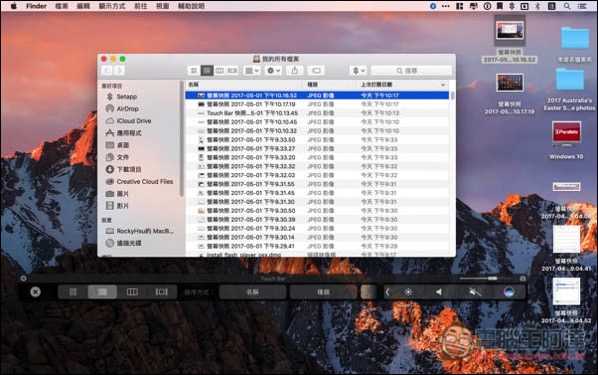The height and width of the screenshot is (375, 598).
Task: Tap the brightness icon on Touch Bar
Action: coord(408,292)
